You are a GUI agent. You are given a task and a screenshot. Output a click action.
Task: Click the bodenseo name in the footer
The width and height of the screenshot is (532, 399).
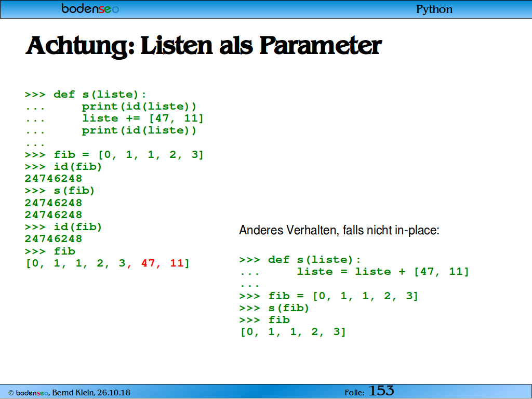click(32, 393)
